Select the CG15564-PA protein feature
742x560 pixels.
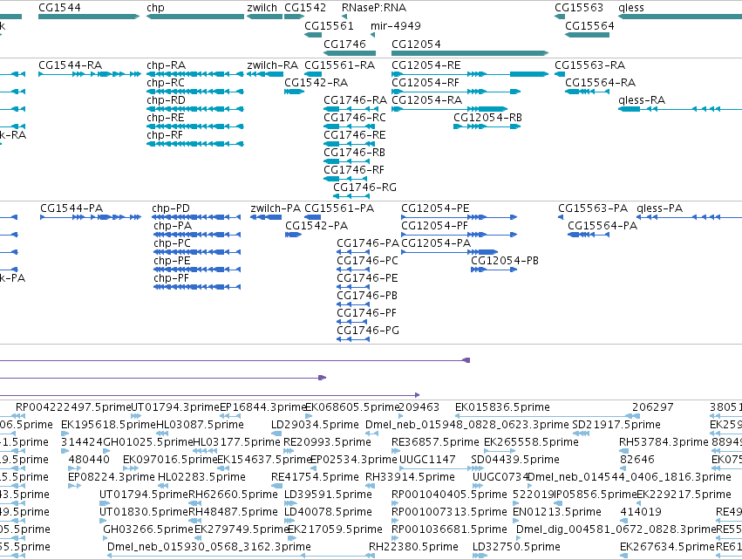589,235
